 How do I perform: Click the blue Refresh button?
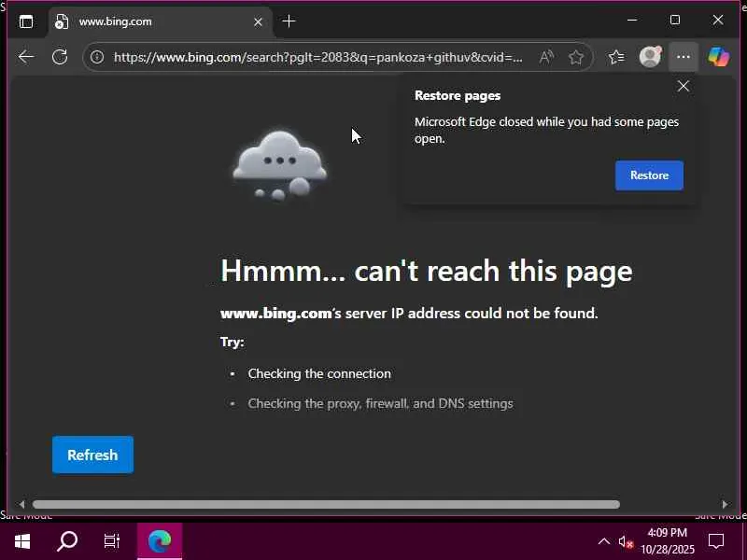coord(92,455)
